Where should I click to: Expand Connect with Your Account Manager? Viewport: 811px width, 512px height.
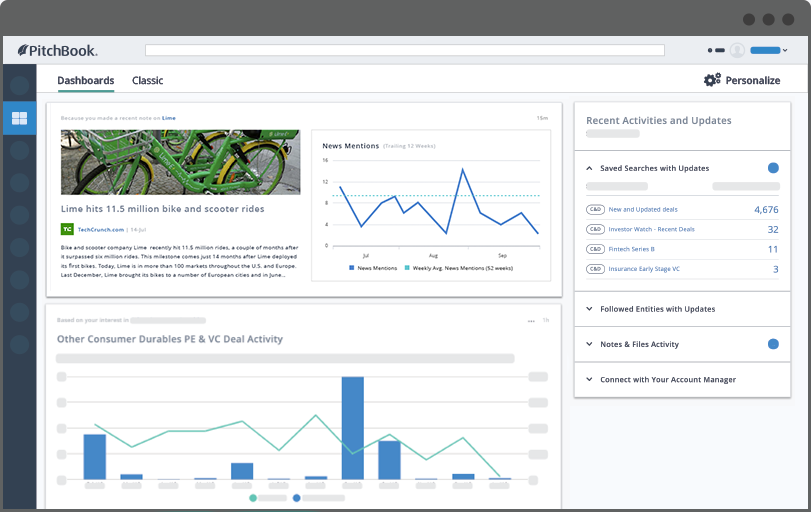589,379
